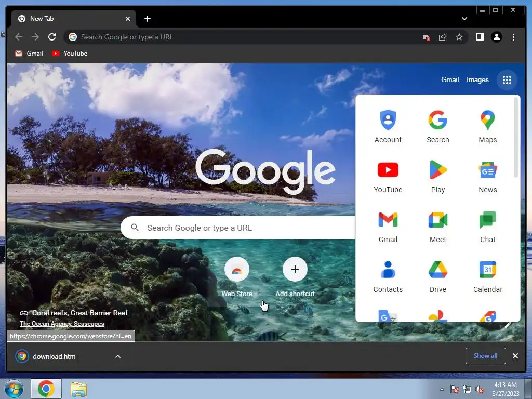
Task: Launch Google Meet app icon
Action: pyautogui.click(x=437, y=226)
